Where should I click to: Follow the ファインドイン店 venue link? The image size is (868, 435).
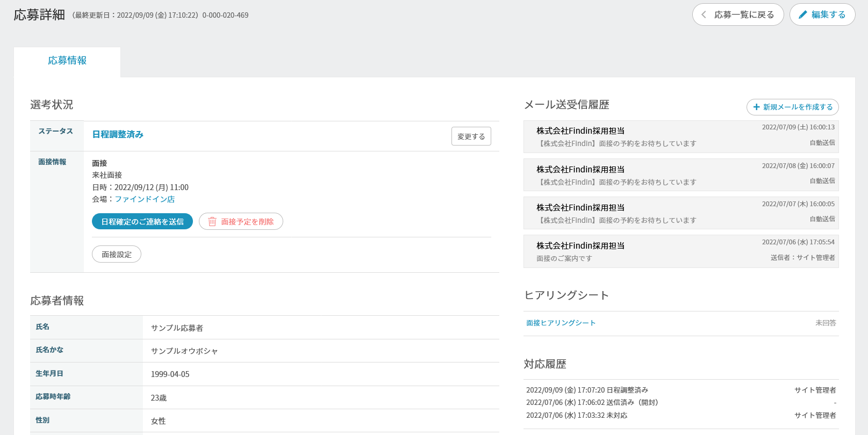tap(145, 199)
